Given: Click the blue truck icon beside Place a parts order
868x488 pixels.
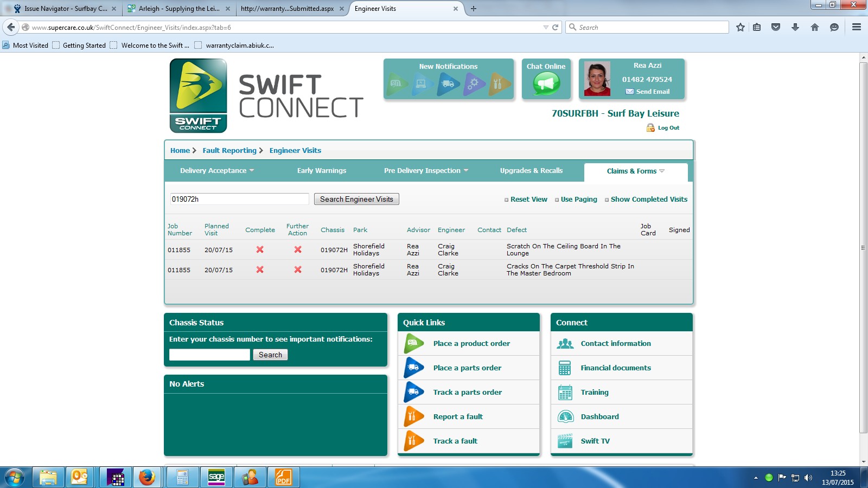Looking at the screenshot, I should (x=414, y=368).
